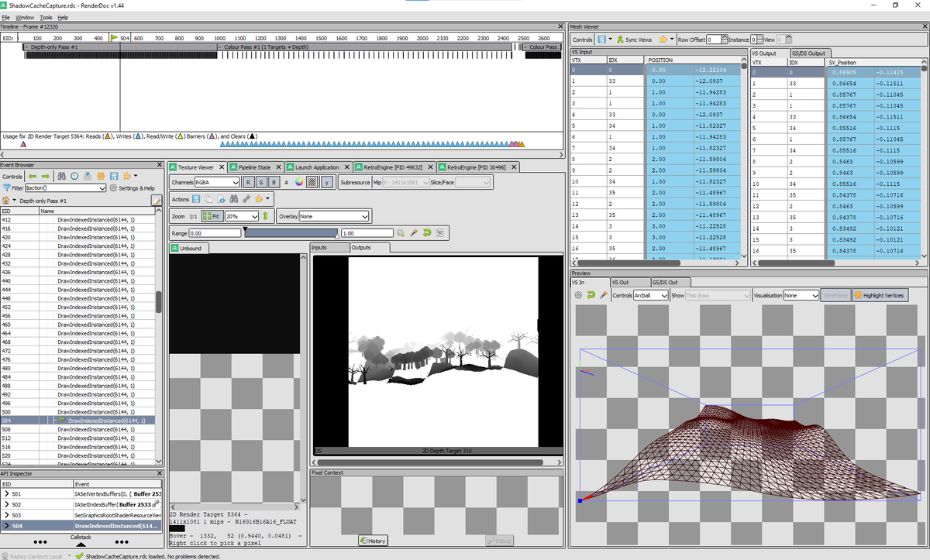Click the histogram icon in Range bar
The height and width of the screenshot is (560, 930).
pos(439,233)
